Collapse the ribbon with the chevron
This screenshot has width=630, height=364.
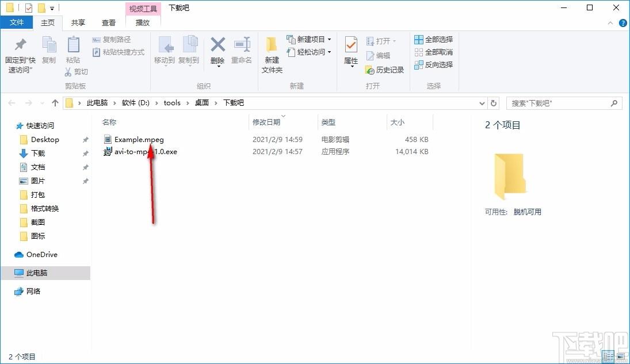610,24
